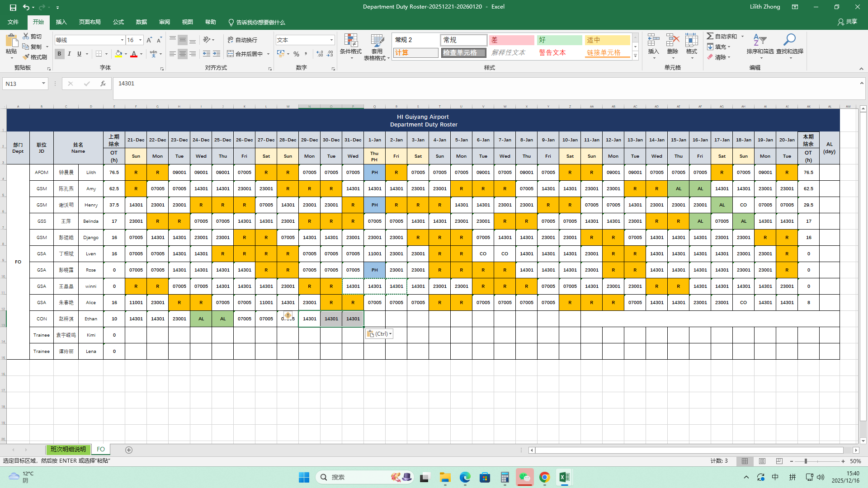Screen dimensions: 868x488
Task: Open Sort and Filter tool
Action: (759, 41)
